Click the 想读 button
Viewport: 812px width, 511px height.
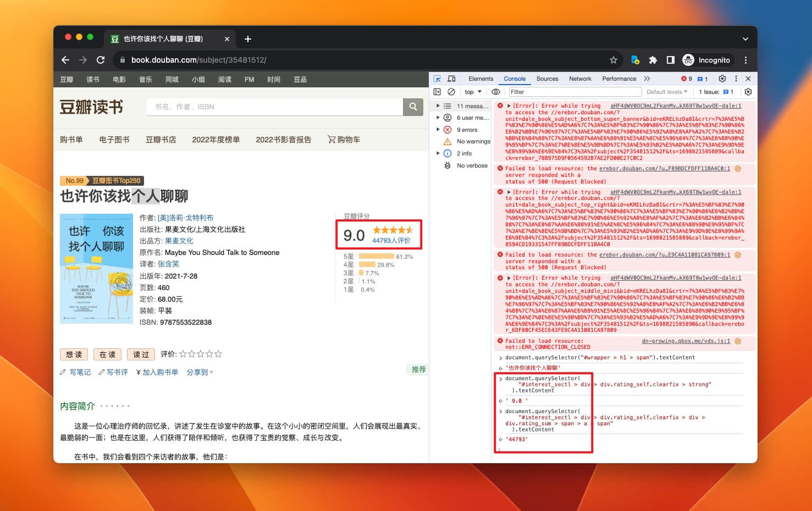click(74, 354)
